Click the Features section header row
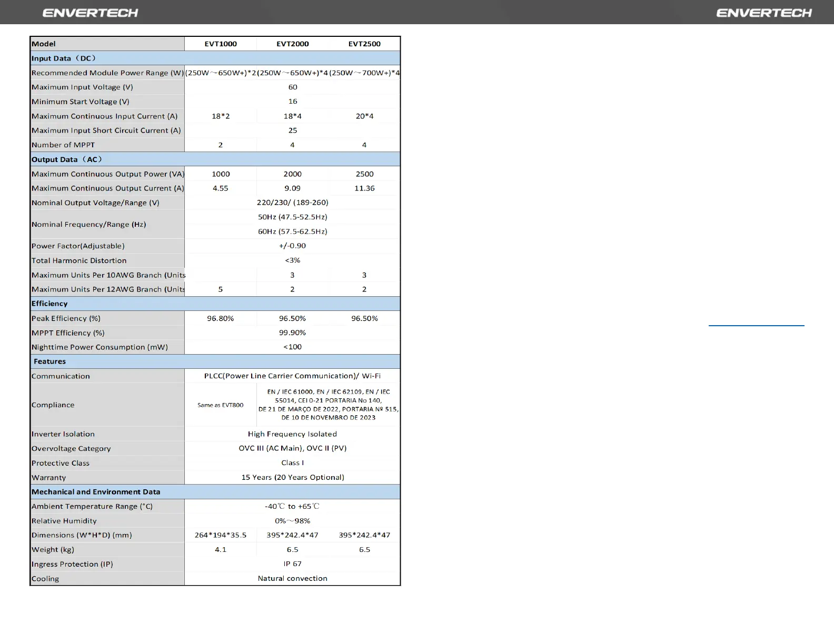 (x=50, y=361)
